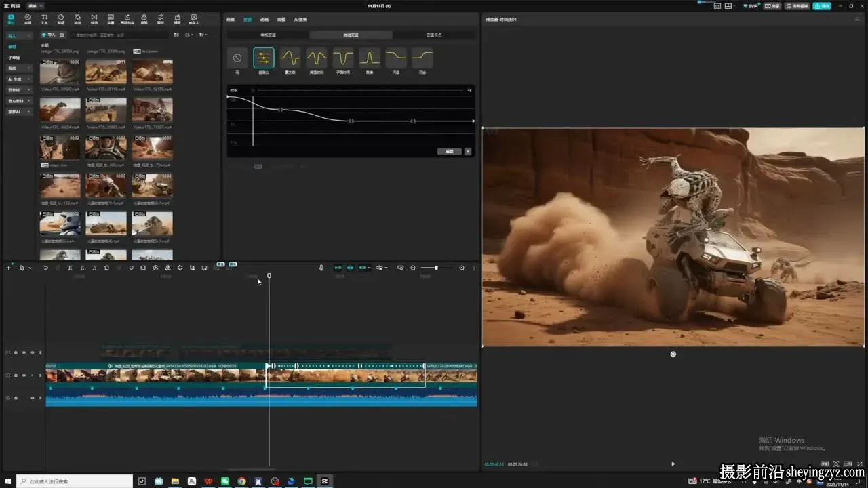Screen dimensions: 868x488
Task: Play the video in the preview player
Action: tap(673, 464)
